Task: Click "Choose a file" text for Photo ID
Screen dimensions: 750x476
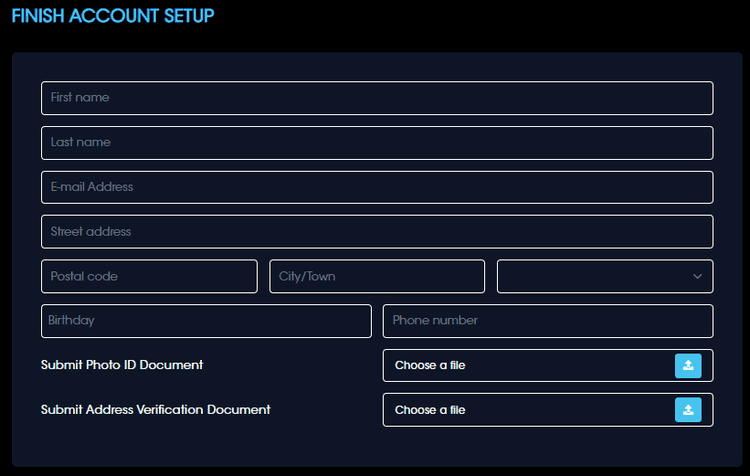Action: pyautogui.click(x=430, y=365)
